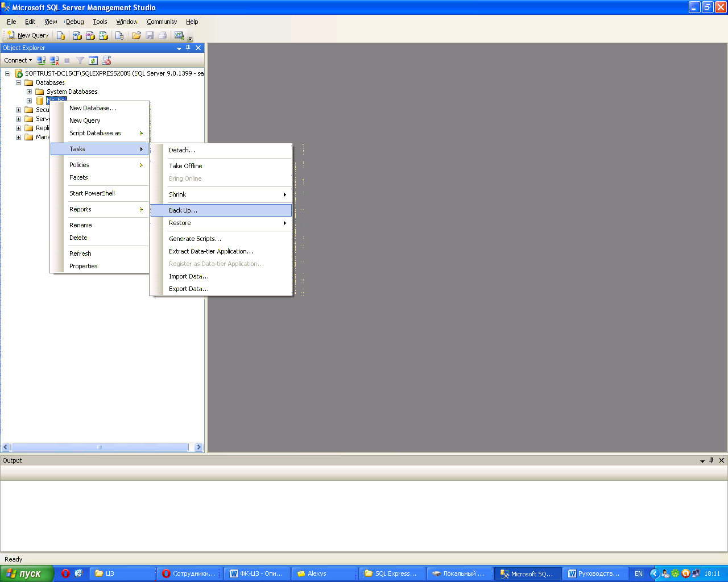Viewport: 728px width, 582px height.
Task: Open Opera icon in quick launch
Action: 66,573
